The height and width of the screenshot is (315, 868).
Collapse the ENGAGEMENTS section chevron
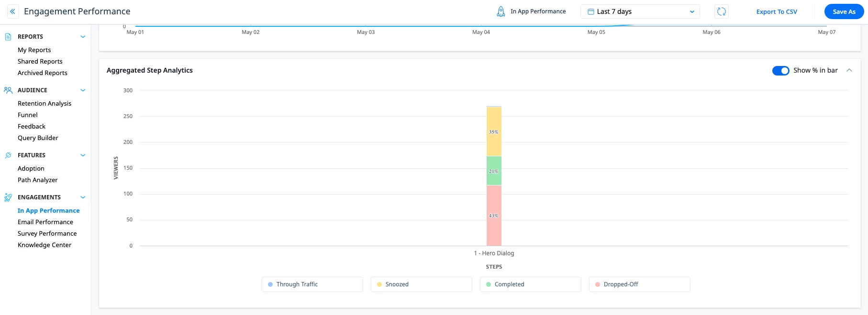(x=83, y=197)
